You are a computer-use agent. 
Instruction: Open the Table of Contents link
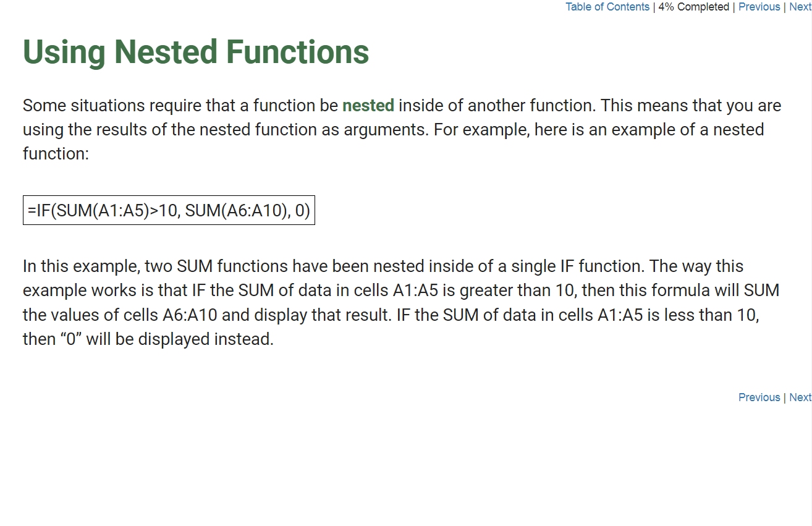pos(607,7)
